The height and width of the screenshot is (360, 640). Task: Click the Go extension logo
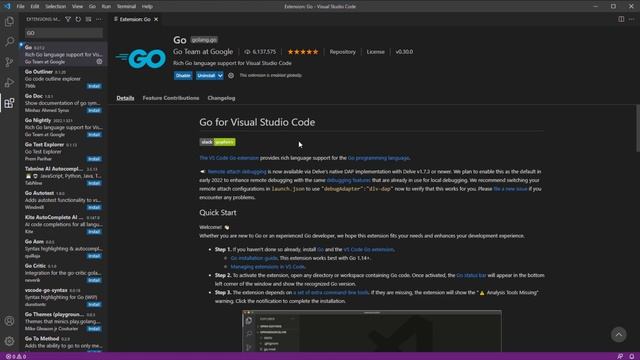pyautogui.click(x=141, y=59)
